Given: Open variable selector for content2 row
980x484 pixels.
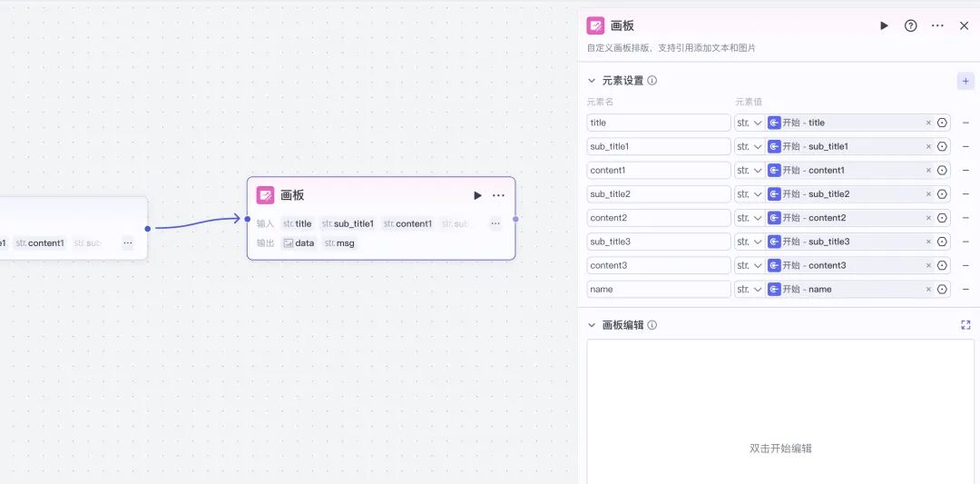Looking at the screenshot, I should [x=942, y=218].
